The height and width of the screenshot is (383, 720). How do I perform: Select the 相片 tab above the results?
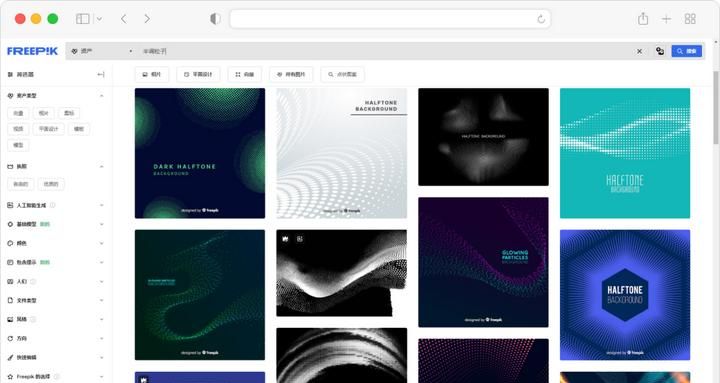152,74
